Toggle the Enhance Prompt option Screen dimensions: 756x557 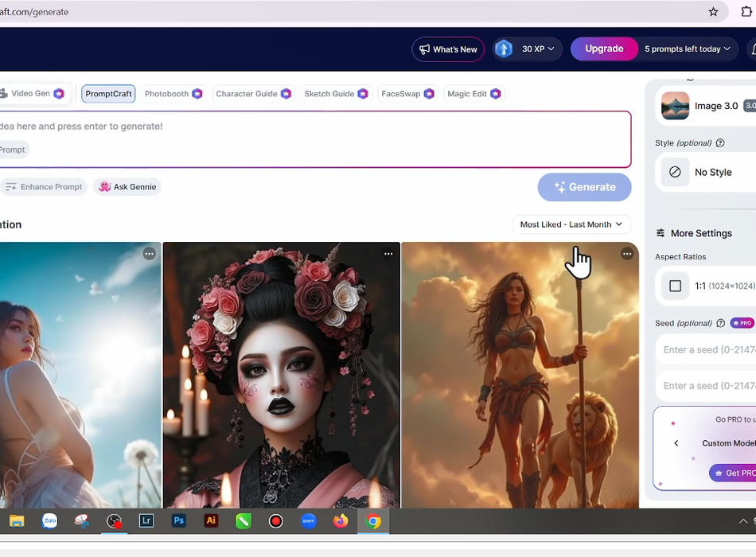point(44,187)
